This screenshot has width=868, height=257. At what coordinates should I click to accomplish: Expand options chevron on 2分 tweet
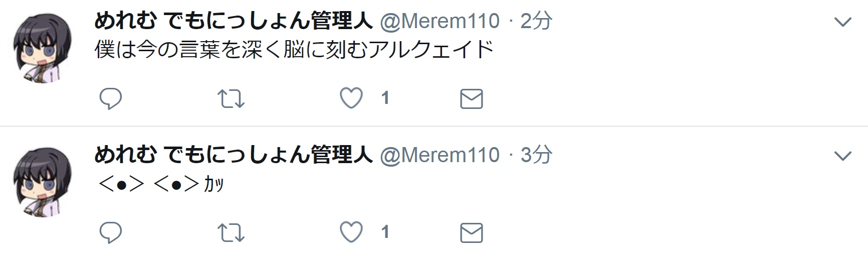842,22
